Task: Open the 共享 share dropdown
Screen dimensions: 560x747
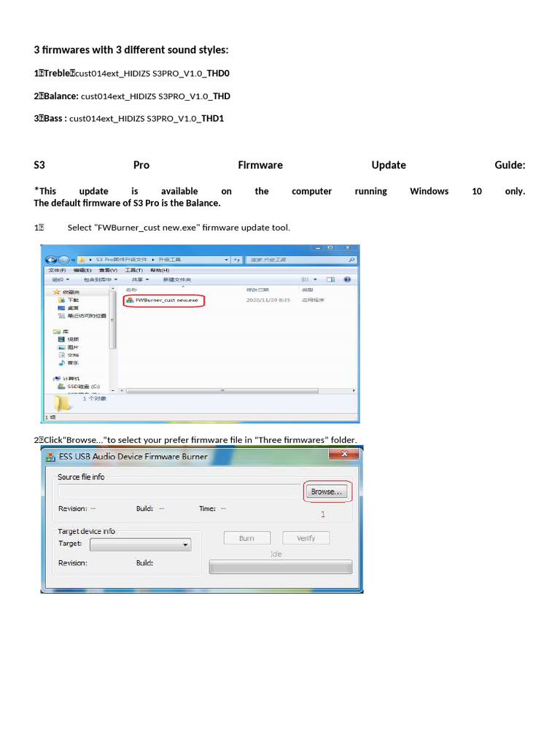Action: pyautogui.click(x=141, y=279)
